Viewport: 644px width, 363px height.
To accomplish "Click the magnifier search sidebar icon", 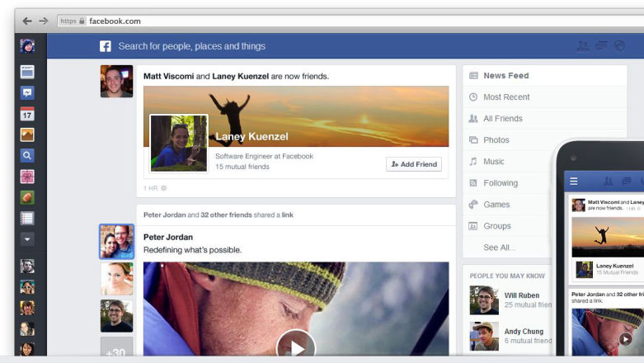I will (27, 156).
